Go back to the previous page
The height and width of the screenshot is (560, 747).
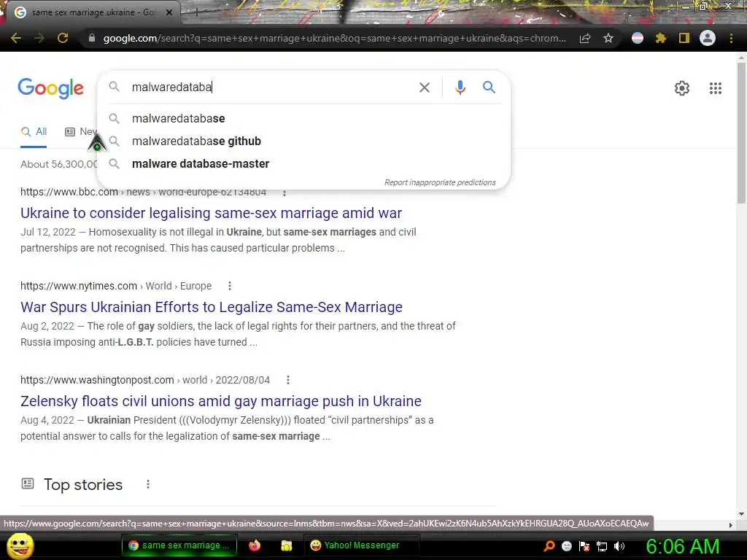coord(16,38)
